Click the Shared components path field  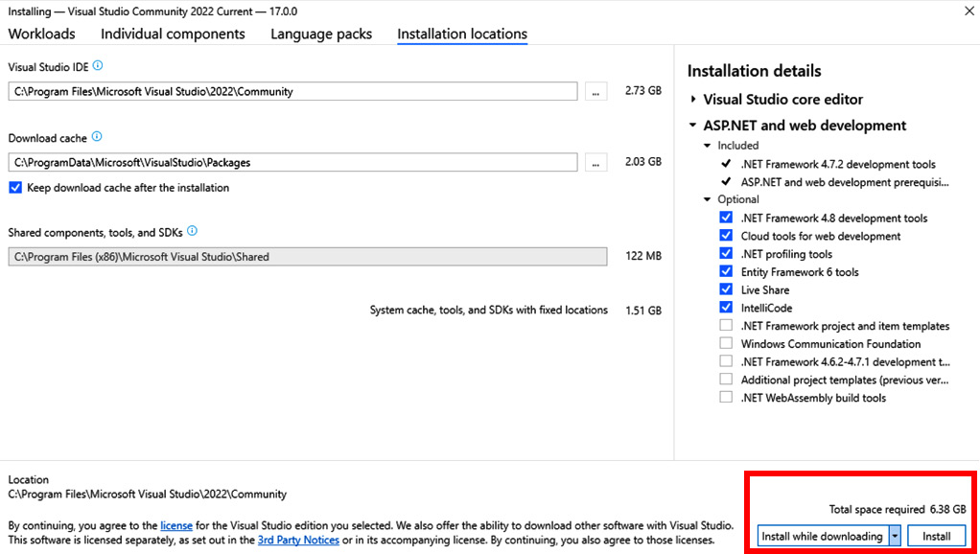308,257
